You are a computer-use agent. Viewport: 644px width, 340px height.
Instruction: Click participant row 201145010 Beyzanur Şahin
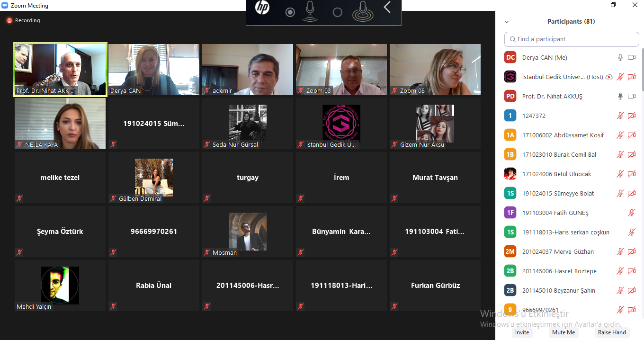tap(570, 290)
